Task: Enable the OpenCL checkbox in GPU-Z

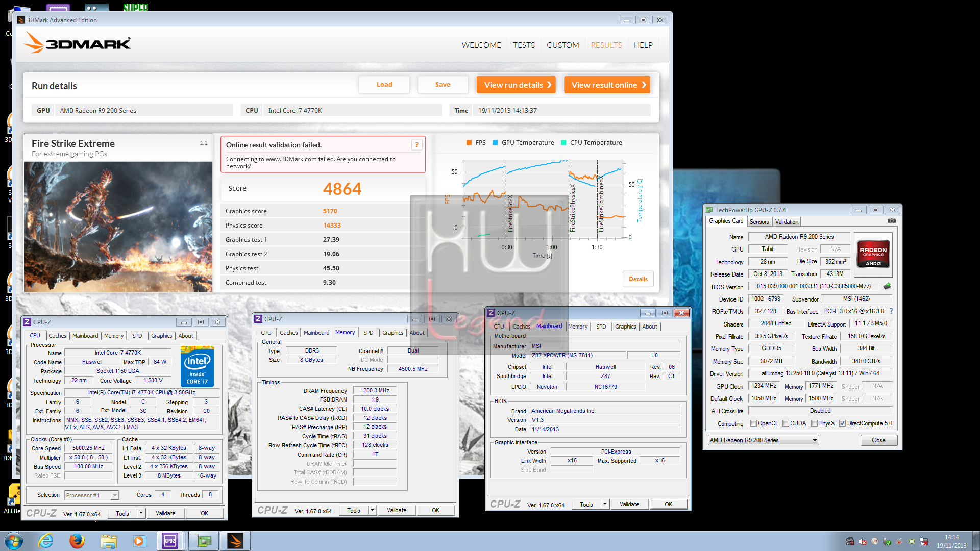Action: pyautogui.click(x=753, y=423)
